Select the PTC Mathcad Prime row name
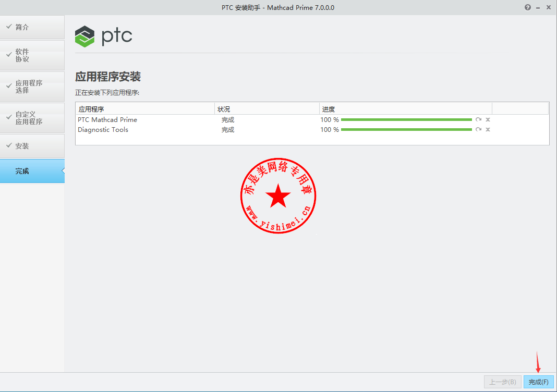 tap(107, 120)
